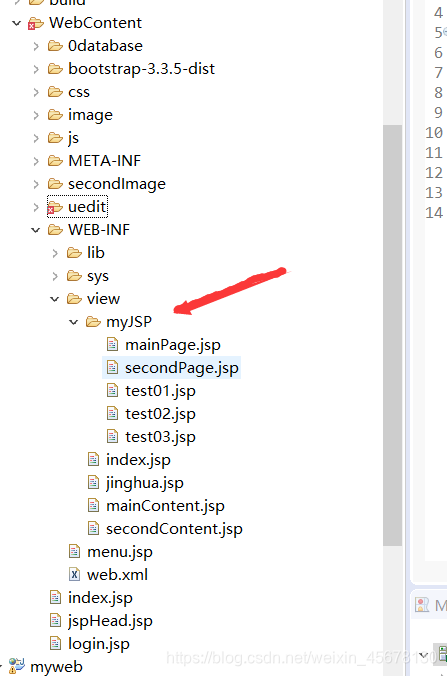The height and width of the screenshot is (676, 447).
Task: Click the view folder icon
Action: (x=74, y=299)
